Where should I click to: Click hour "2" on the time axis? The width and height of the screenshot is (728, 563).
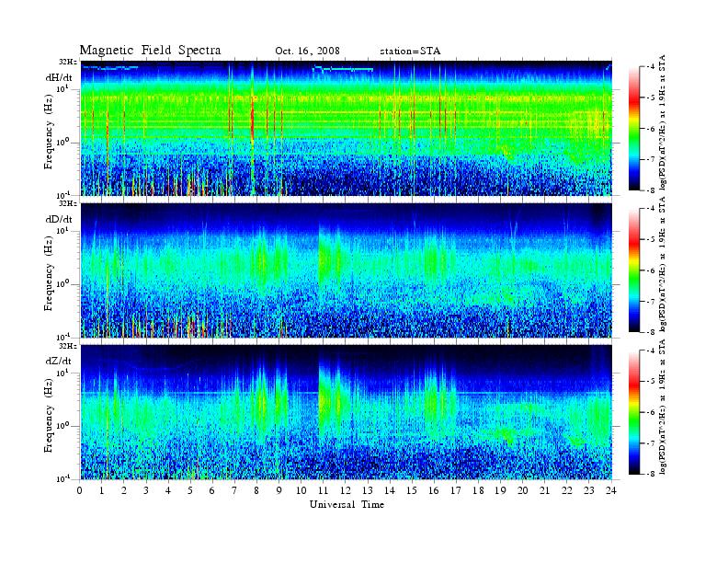(124, 490)
